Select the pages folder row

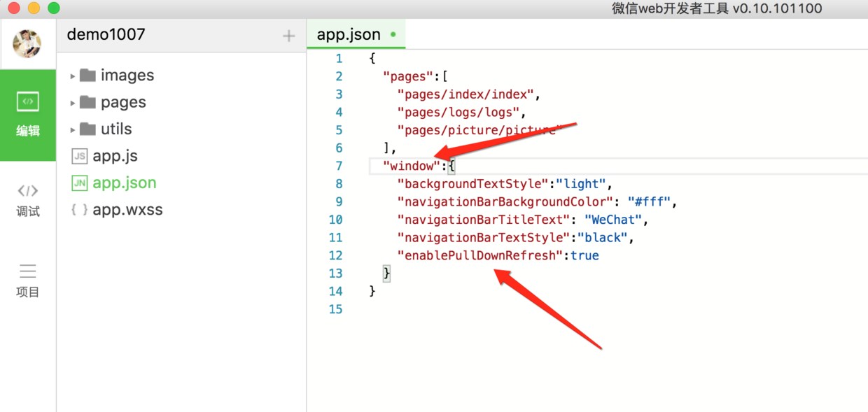click(181, 102)
